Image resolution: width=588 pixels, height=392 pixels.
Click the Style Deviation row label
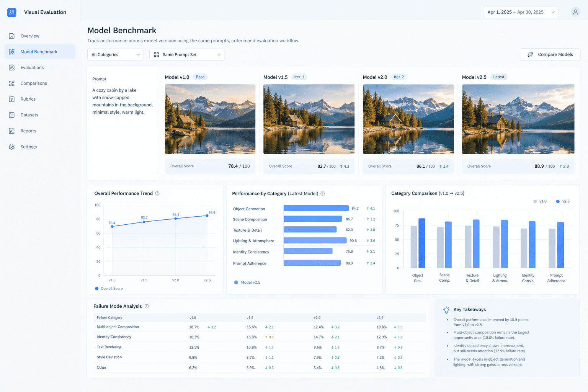click(x=109, y=357)
